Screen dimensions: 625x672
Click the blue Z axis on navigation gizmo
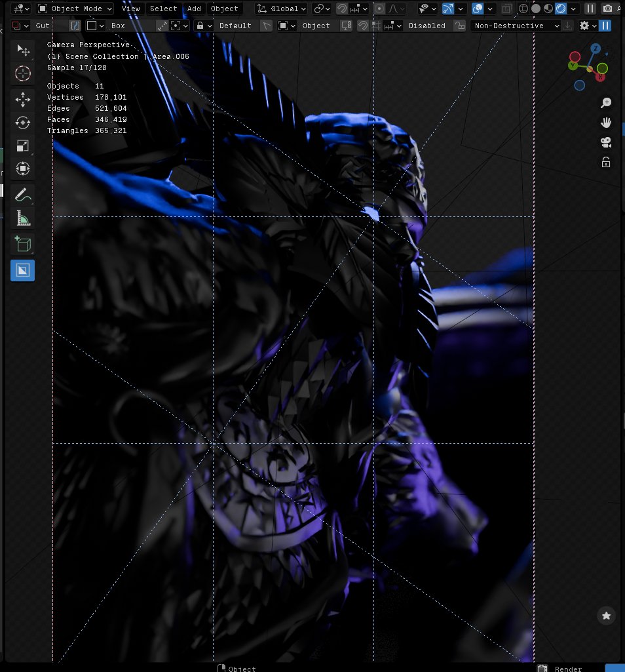coord(596,49)
